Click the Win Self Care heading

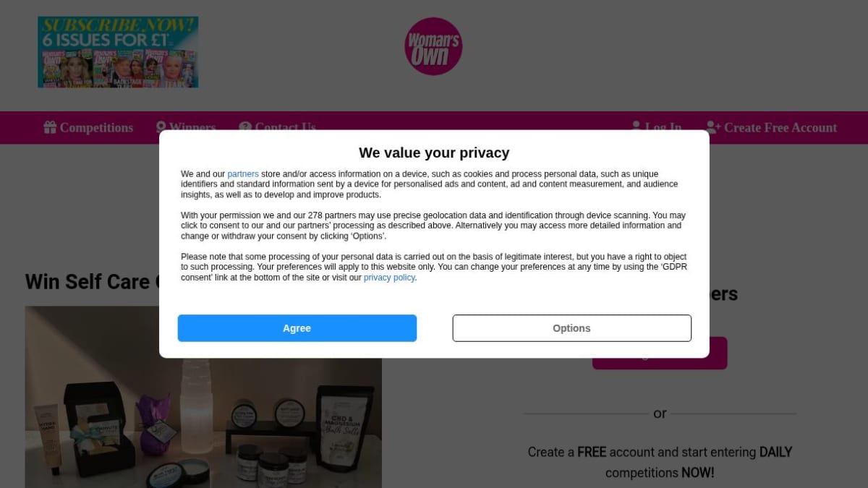pos(93,281)
